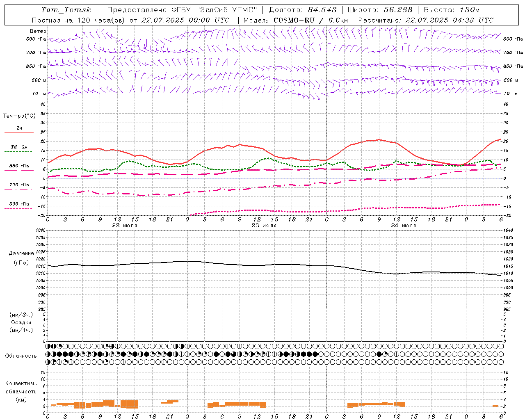Select the Модель COSMO-RU / 6.6км label
The height and width of the screenshot is (420, 525).
(x=295, y=20)
